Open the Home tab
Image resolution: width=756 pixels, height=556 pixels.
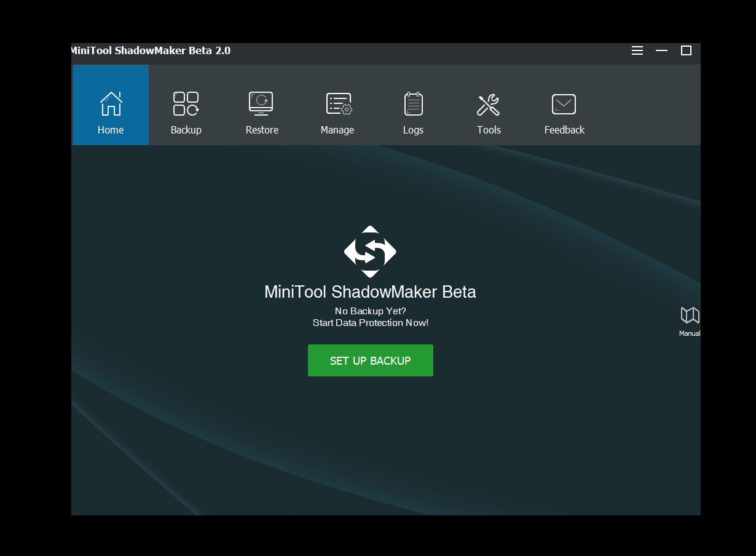111,105
